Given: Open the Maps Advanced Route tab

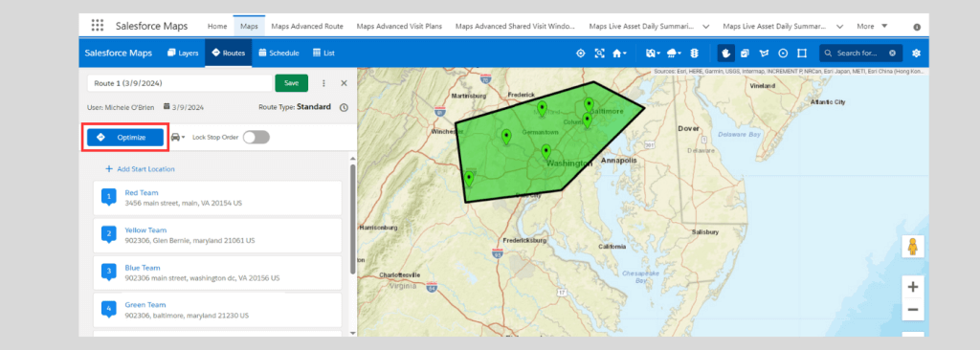Looking at the screenshot, I should (x=307, y=26).
